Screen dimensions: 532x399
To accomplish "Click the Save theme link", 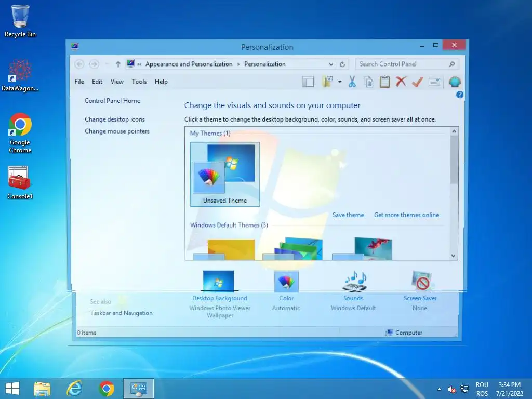I will 348,215.
